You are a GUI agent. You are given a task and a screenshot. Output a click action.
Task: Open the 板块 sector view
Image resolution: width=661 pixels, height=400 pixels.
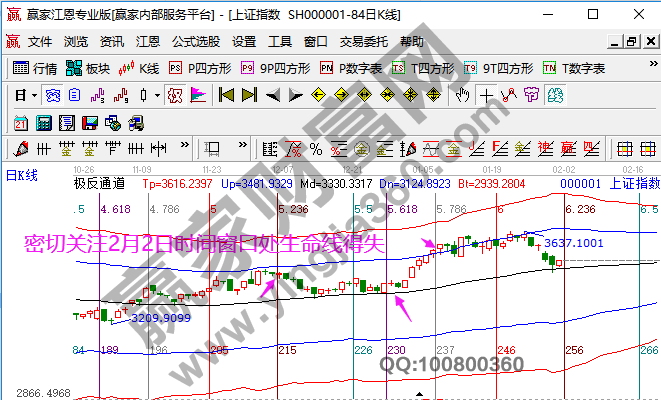click(x=88, y=69)
